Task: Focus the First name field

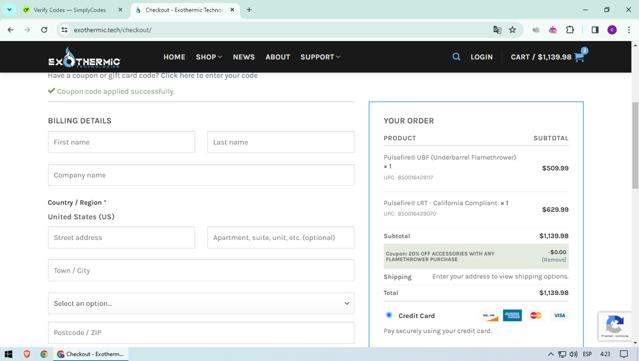Action: tap(121, 142)
